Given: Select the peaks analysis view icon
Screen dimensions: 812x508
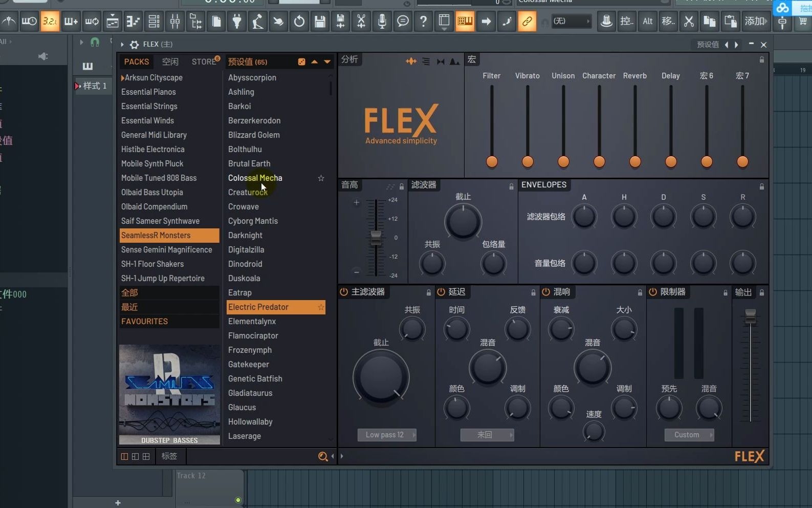Looking at the screenshot, I should [x=454, y=61].
